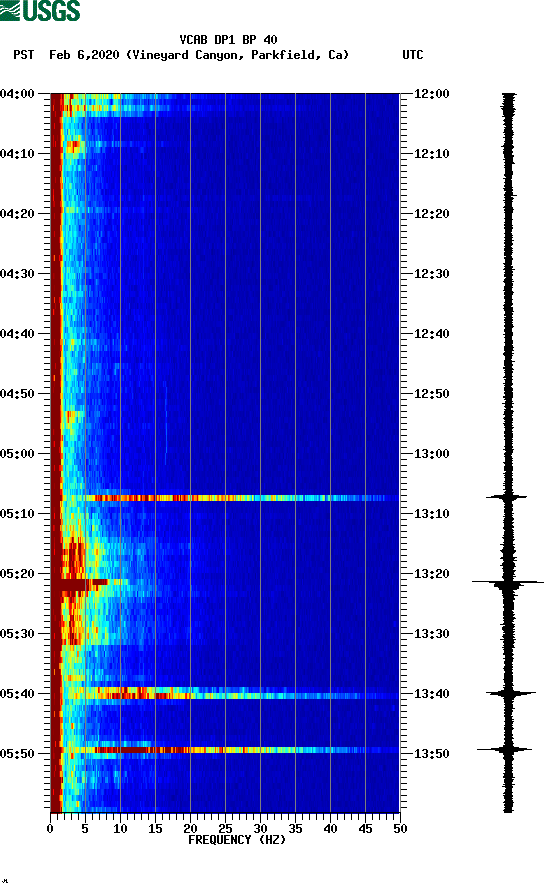
Task: Click the '40' frequency axis label
Action: (330, 829)
